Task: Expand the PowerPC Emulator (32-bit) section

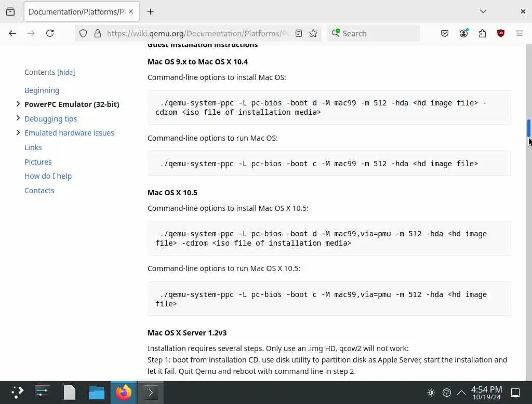Action: click(18, 104)
